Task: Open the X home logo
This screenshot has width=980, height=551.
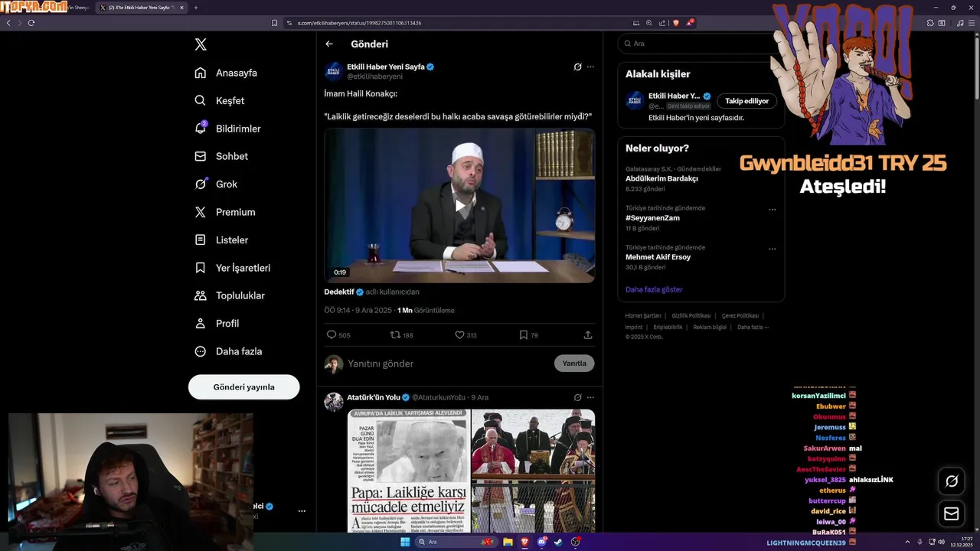Action: click(201, 44)
